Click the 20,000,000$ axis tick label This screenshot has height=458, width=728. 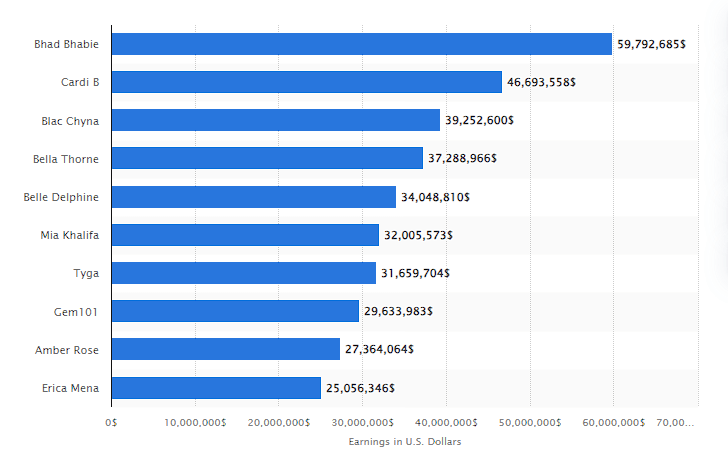click(279, 423)
